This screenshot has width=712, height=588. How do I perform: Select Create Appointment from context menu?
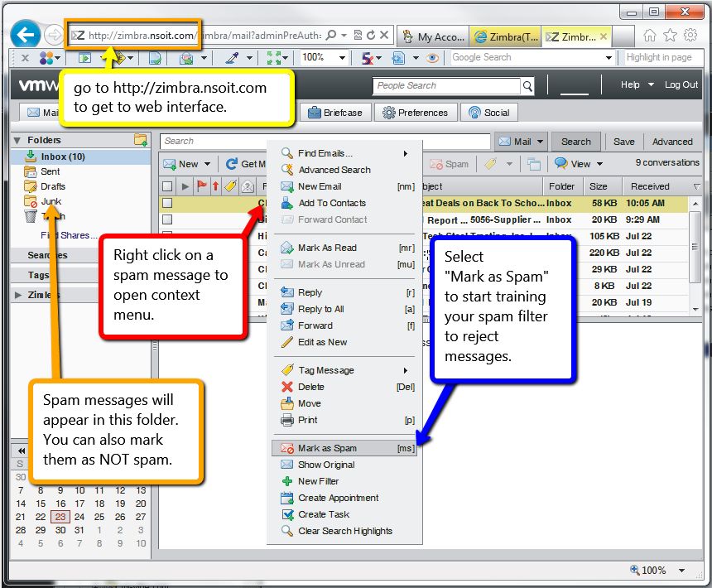tap(344, 498)
